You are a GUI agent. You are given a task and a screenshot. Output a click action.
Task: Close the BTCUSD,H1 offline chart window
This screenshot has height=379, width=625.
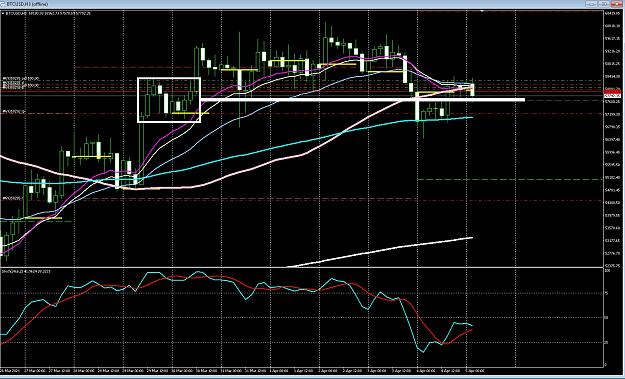[616, 4]
